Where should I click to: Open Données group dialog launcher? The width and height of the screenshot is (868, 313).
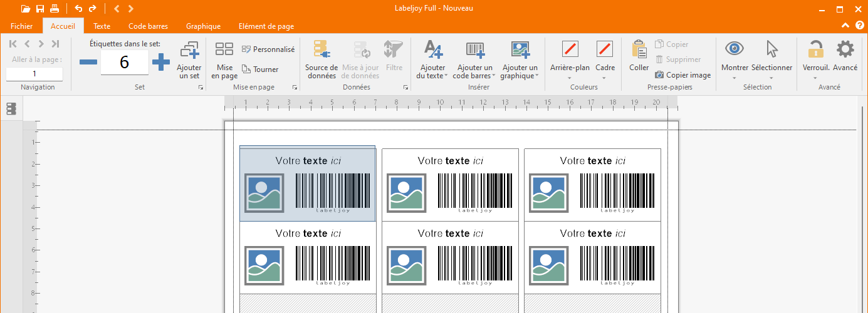point(406,88)
